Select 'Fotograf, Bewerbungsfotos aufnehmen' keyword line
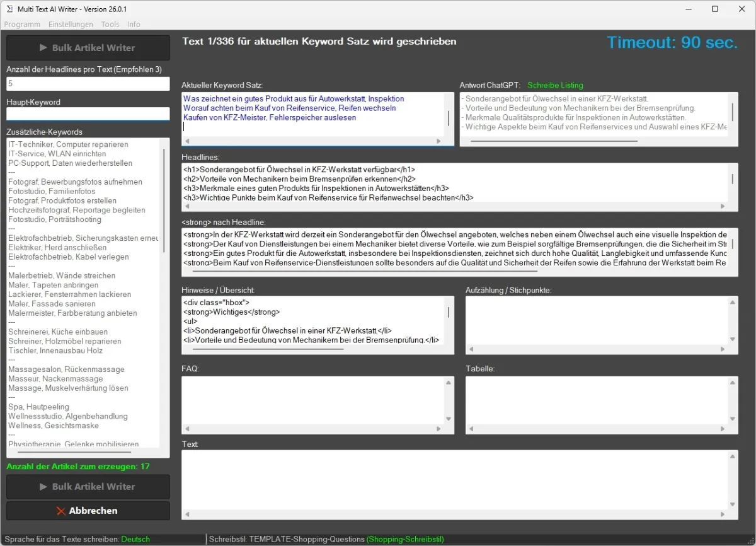This screenshot has height=546, width=756. (x=75, y=182)
